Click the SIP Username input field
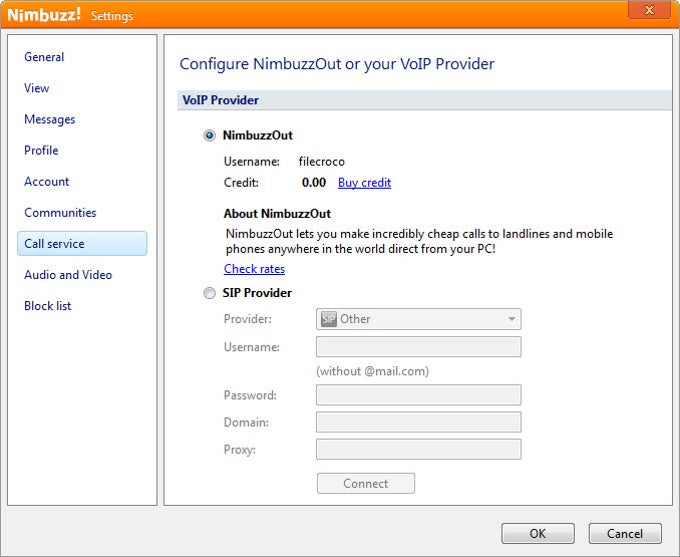Image resolution: width=680 pixels, height=557 pixels. [418, 347]
